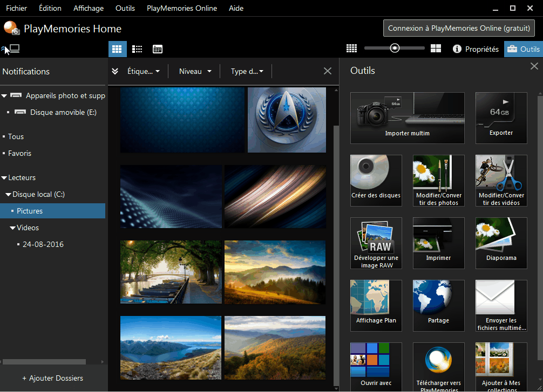Open the Édition menu
This screenshot has height=392, width=543.
pos(50,8)
